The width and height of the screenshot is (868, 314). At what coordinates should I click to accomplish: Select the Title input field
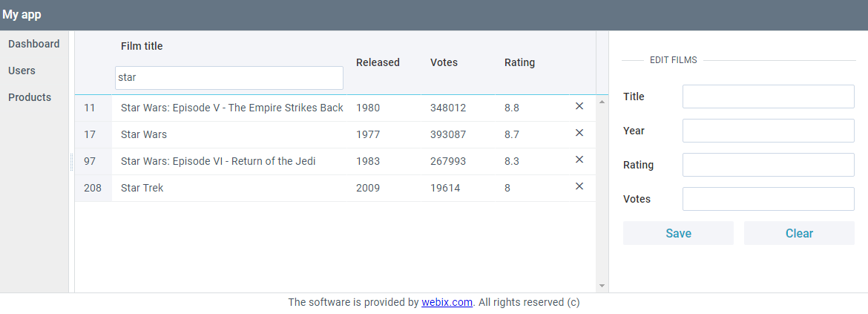pos(769,97)
